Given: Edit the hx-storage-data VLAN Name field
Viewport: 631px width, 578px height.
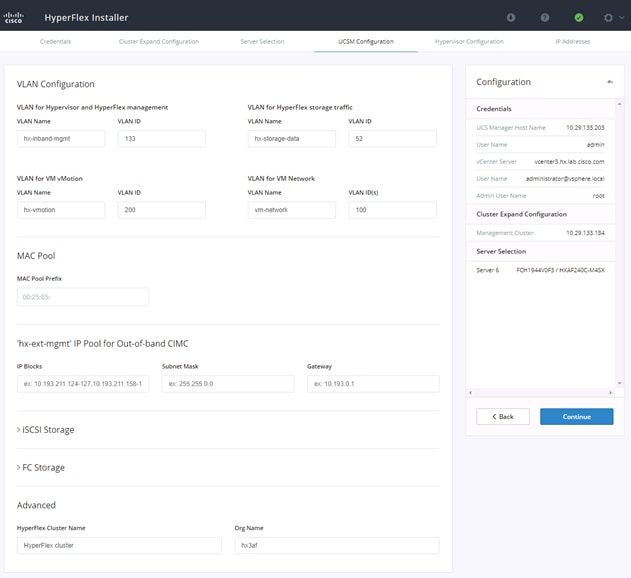Looking at the screenshot, I should point(291,138).
